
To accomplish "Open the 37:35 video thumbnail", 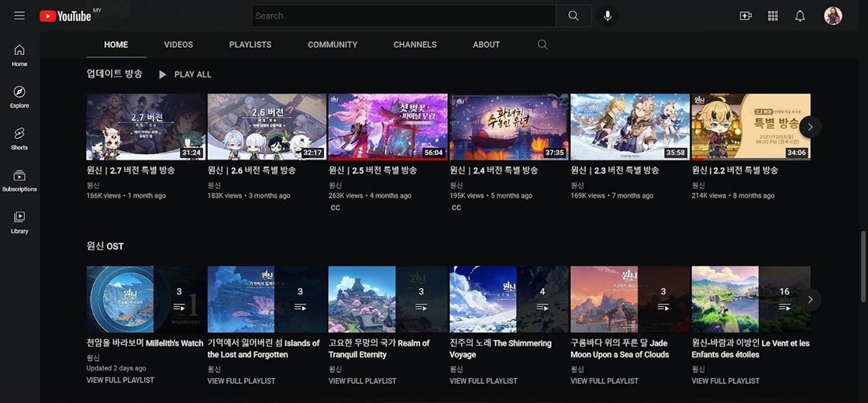I will [x=508, y=127].
